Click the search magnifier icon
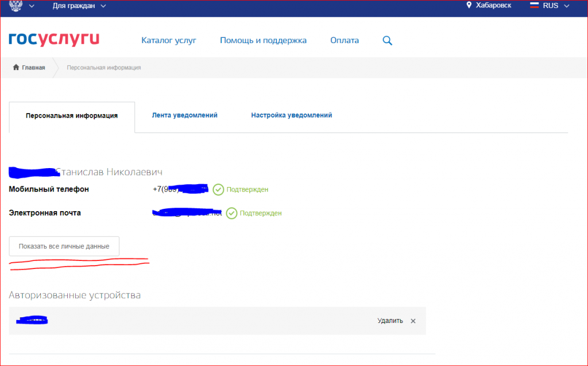 click(388, 41)
